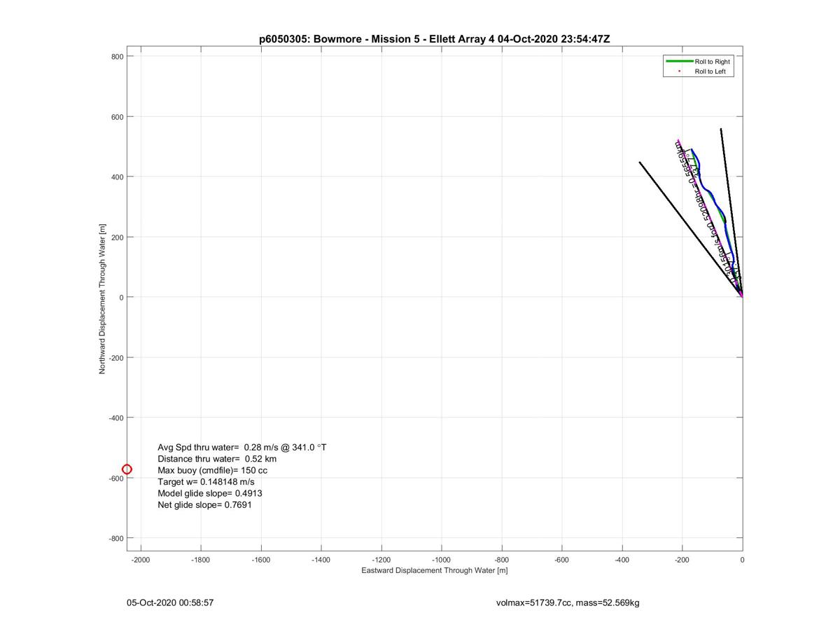Click the green line sample in the legend
Screen dimensions: 840x620
pos(678,62)
